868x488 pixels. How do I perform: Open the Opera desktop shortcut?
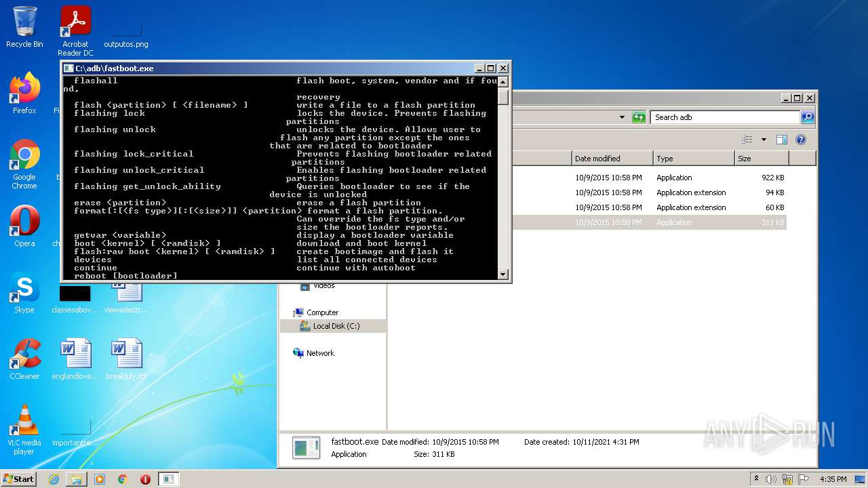[x=24, y=226]
